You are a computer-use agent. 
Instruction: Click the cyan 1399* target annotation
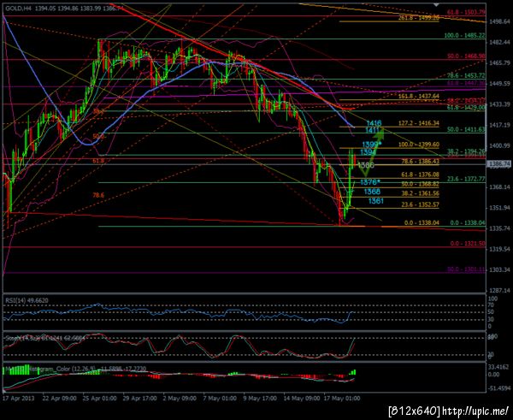click(372, 145)
